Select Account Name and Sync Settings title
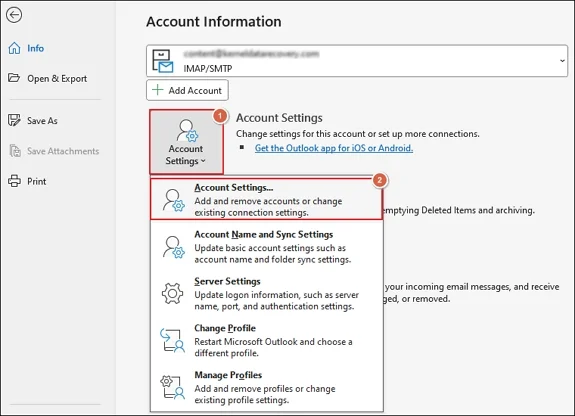Viewport: 575px width, 416px height. coord(264,234)
